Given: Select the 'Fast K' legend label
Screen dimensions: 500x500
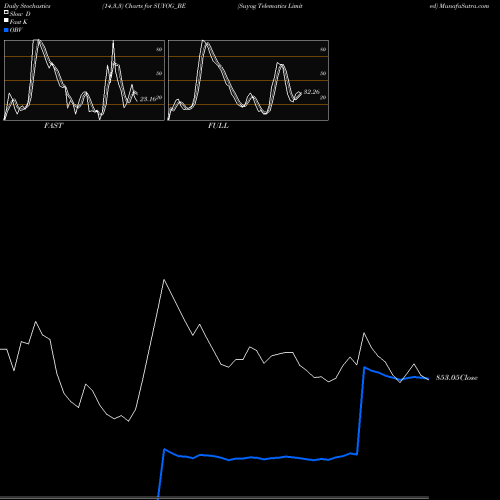Looking at the screenshot, I should [x=18, y=22].
